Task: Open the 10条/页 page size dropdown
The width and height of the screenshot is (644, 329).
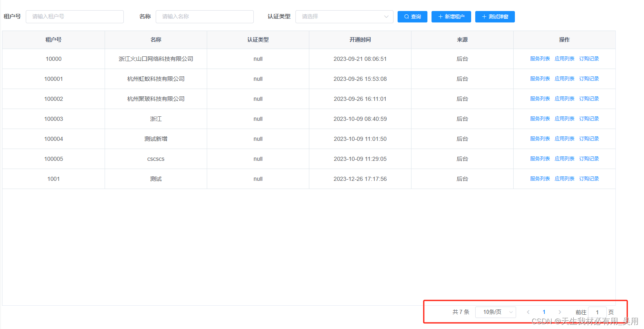Action: coord(496,312)
